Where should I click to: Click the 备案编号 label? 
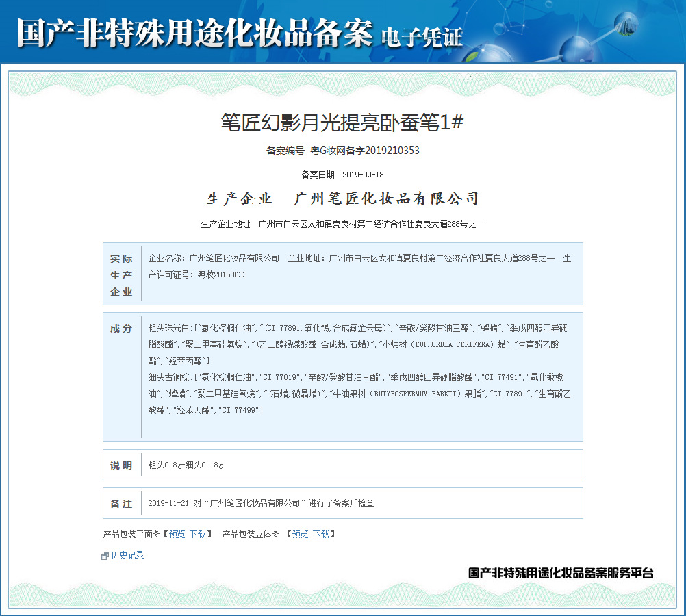(285, 151)
